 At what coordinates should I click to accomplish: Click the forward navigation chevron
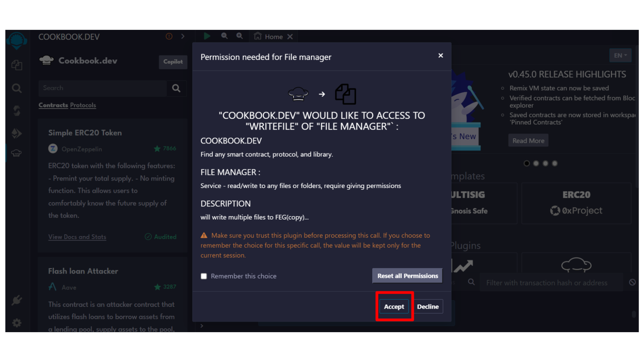(183, 36)
